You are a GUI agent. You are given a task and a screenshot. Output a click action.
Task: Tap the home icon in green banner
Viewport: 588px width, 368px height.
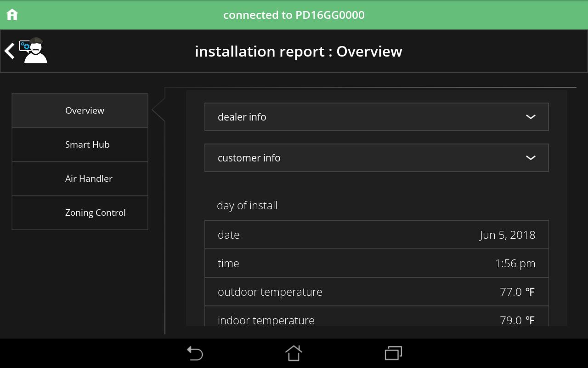pyautogui.click(x=12, y=15)
